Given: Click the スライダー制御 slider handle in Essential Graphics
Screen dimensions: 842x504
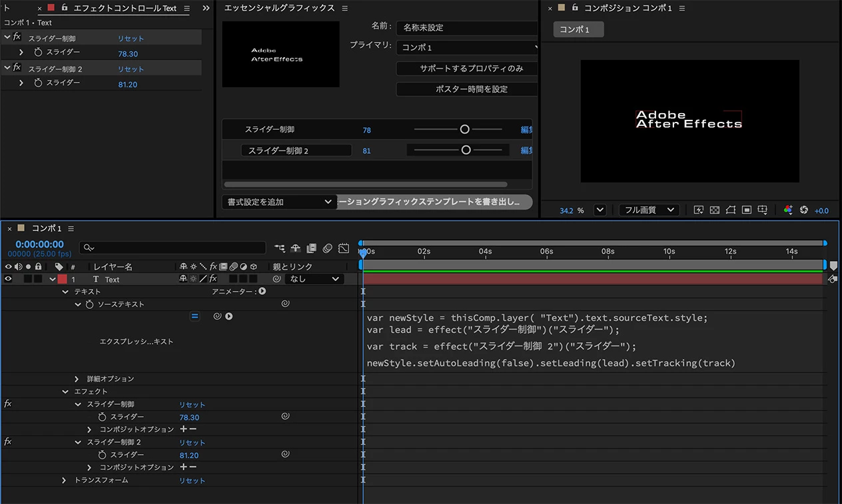Looking at the screenshot, I should [x=464, y=129].
